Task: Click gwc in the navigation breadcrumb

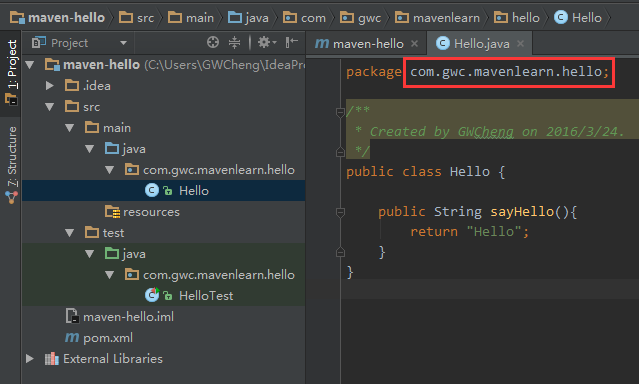Action: pyautogui.click(x=361, y=18)
